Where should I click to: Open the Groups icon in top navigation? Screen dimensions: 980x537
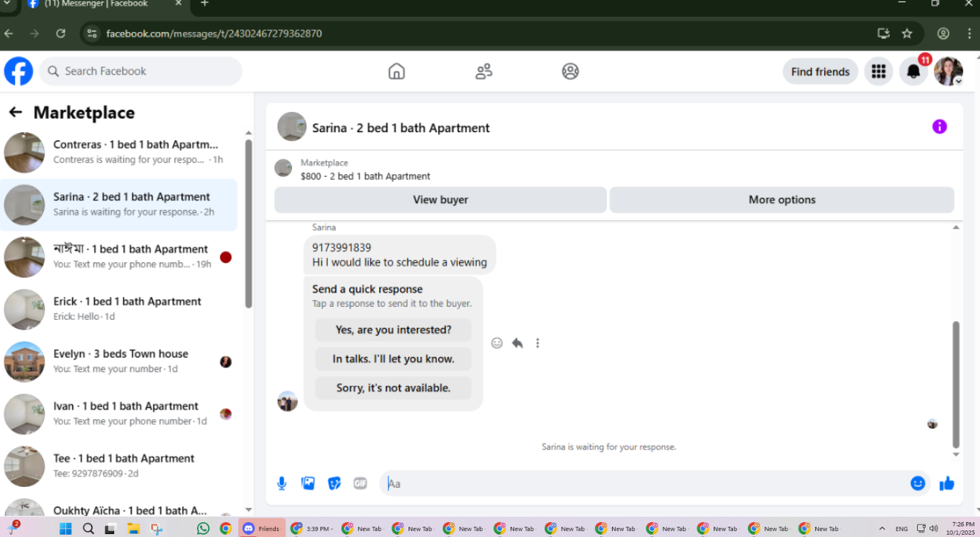(570, 72)
